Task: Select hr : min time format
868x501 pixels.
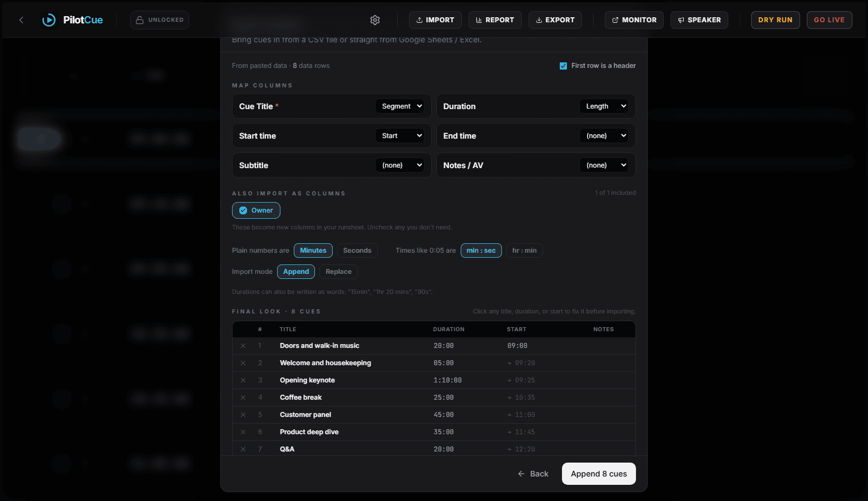Action: tap(524, 250)
